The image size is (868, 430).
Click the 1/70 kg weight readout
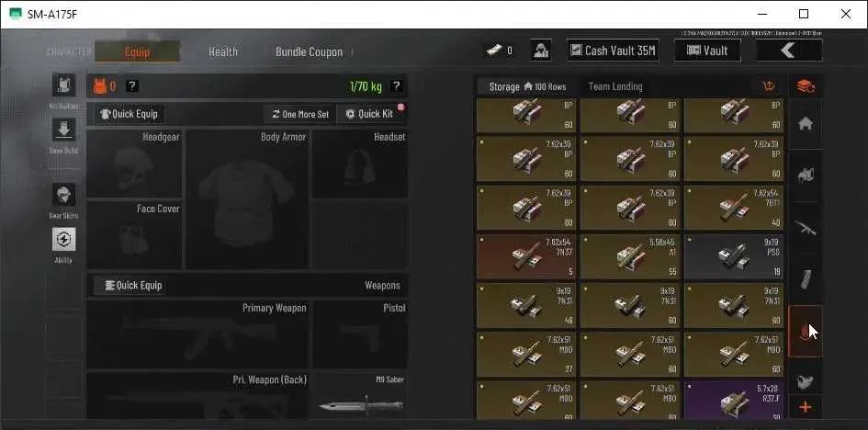coord(366,86)
